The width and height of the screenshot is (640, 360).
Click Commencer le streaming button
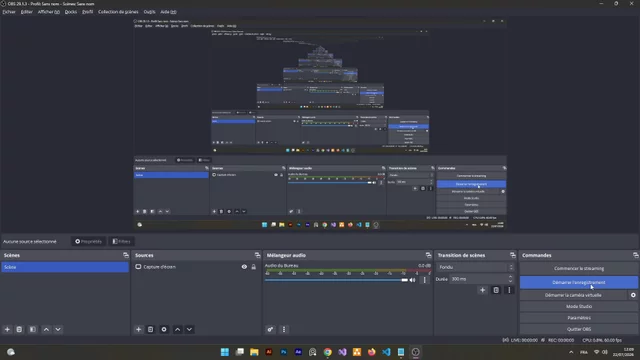pyautogui.click(x=579, y=269)
